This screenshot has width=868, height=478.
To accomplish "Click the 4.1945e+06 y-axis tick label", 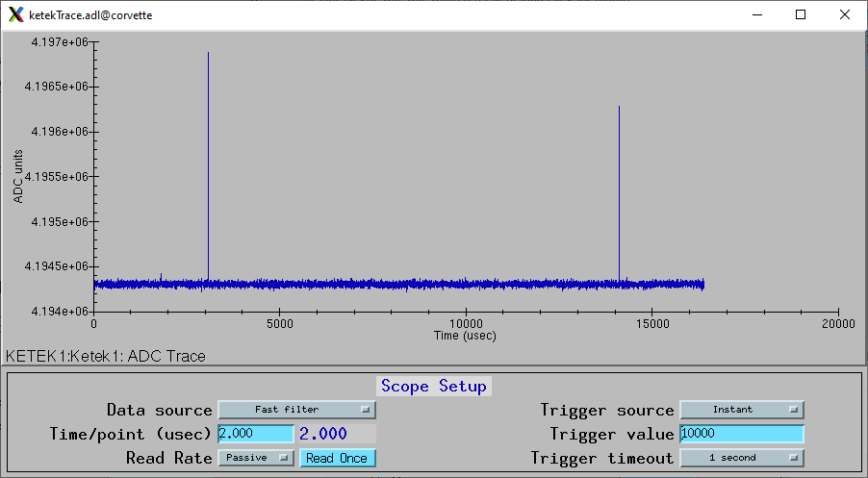I will coord(56,266).
